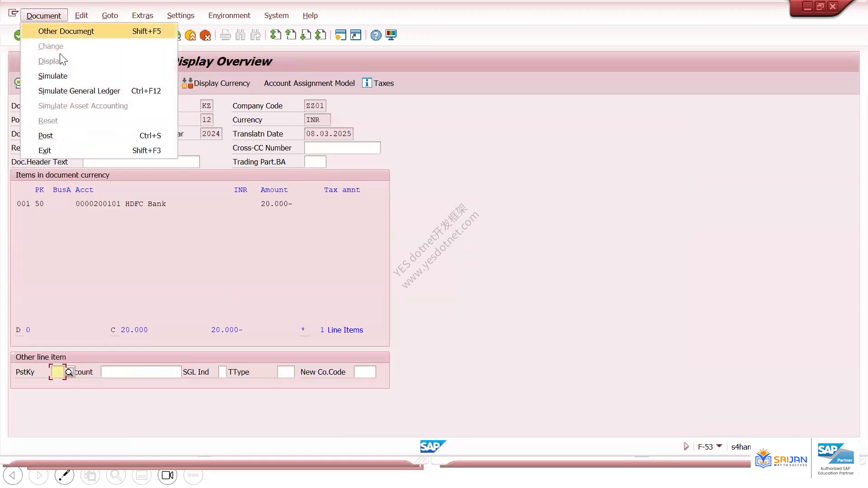Create new GUI window icon
Viewport: 868px width, 488px height.
[x=340, y=35]
